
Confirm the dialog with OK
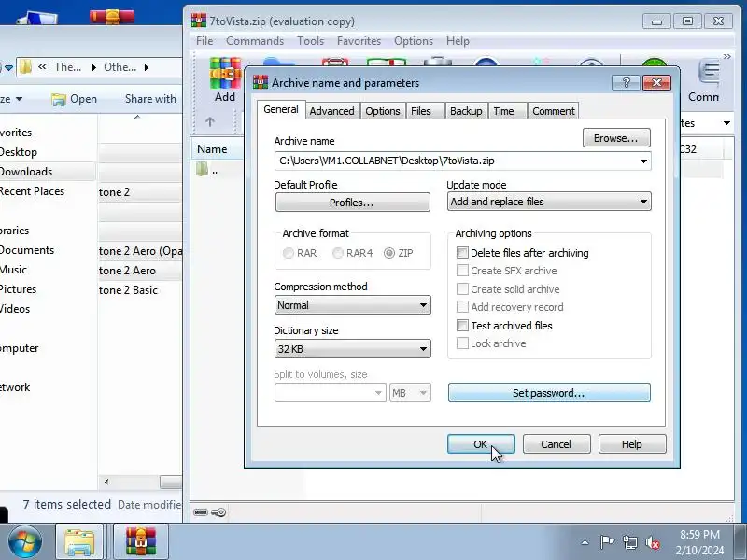click(481, 444)
